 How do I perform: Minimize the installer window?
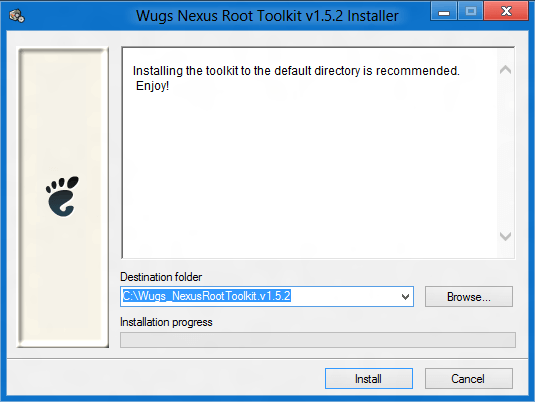tap(444, 11)
